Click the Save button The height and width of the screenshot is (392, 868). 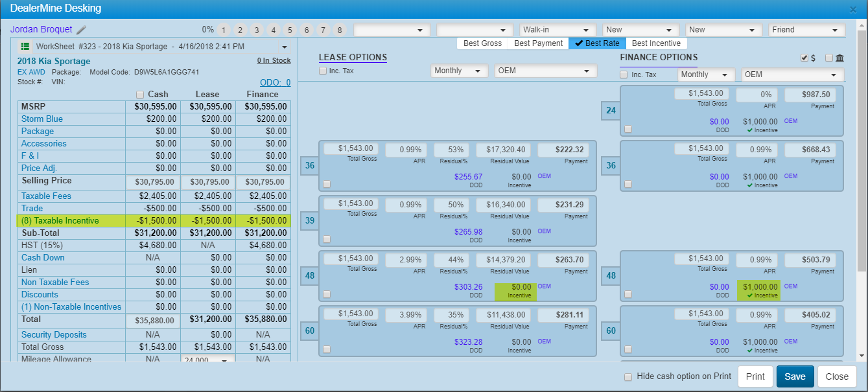[x=795, y=376]
